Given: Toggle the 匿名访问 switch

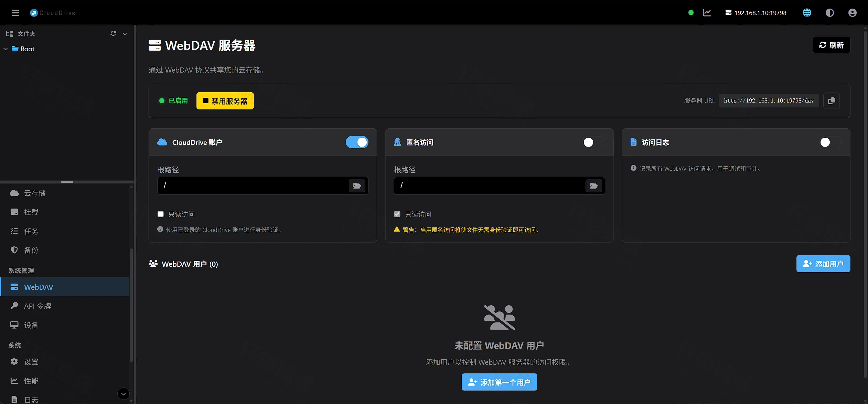Looking at the screenshot, I should (593, 142).
